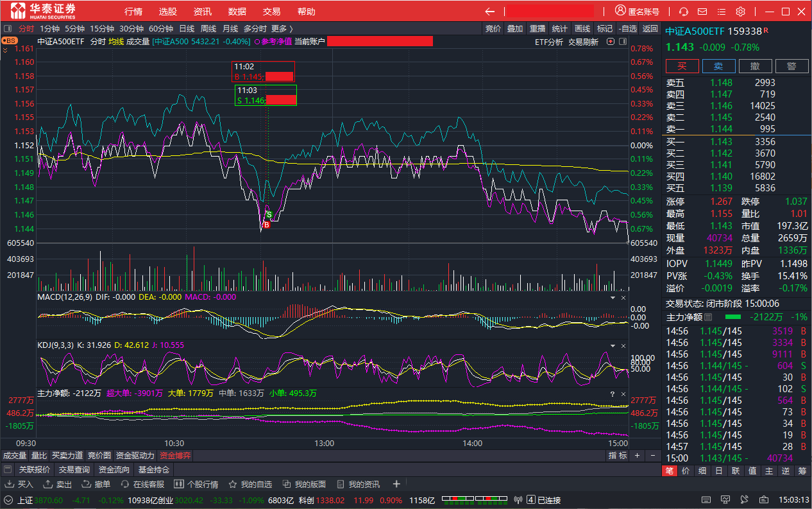This screenshot has height=509, width=812.
Task: Open the MACD indicator dropdown arrow
Action: pos(613,298)
